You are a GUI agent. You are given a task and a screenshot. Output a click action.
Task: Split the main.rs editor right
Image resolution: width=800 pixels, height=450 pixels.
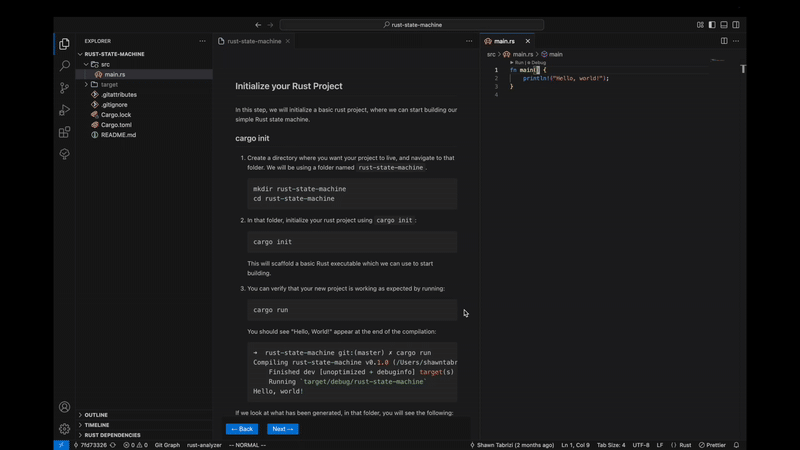pos(724,41)
